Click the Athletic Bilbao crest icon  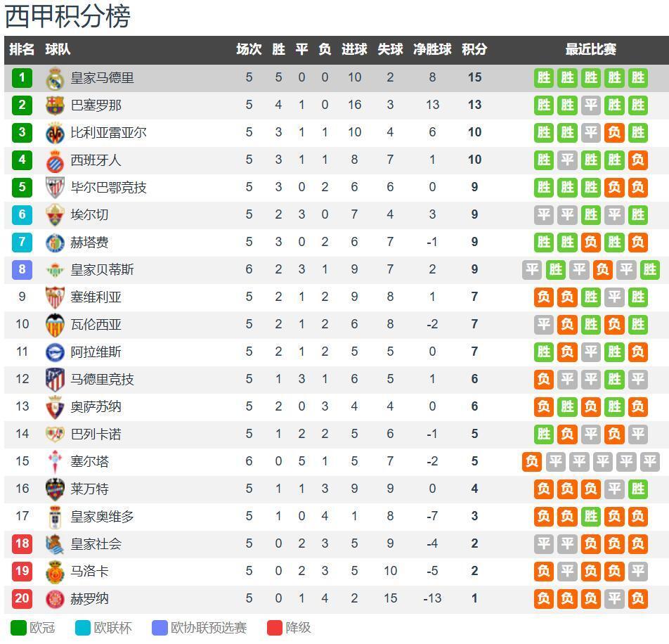point(55,187)
